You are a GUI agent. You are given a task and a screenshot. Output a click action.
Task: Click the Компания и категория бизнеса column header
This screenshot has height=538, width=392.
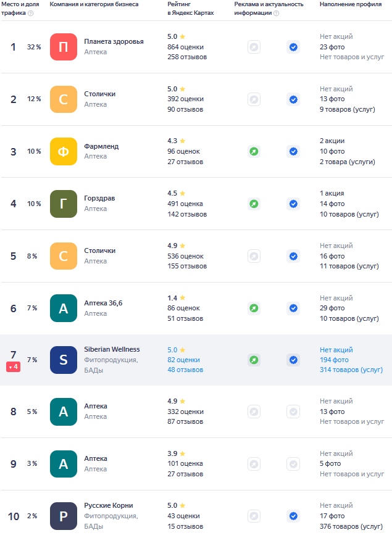(x=94, y=4)
